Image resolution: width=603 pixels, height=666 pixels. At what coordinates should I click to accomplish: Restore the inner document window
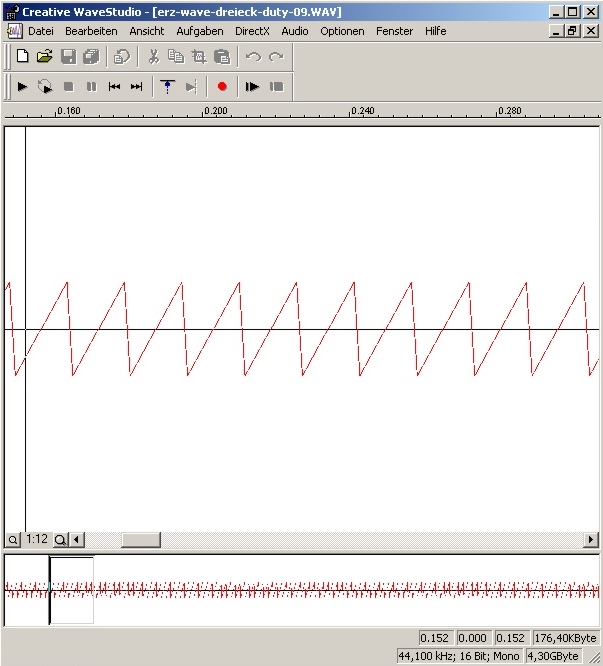[x=573, y=31]
